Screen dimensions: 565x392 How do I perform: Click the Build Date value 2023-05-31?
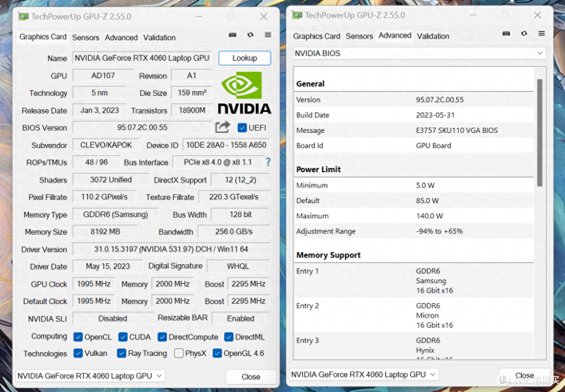(x=435, y=115)
